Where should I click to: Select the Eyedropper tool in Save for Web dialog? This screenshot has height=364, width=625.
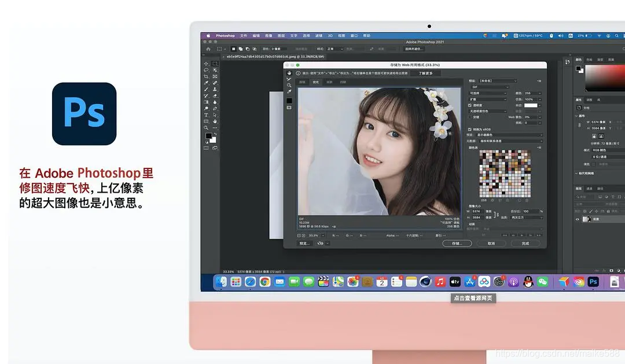click(x=289, y=91)
